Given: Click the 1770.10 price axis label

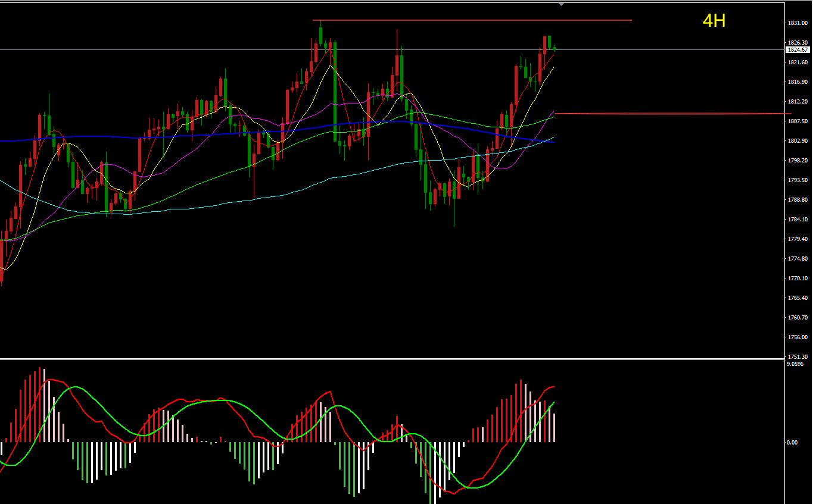Looking at the screenshot, I should [x=798, y=278].
